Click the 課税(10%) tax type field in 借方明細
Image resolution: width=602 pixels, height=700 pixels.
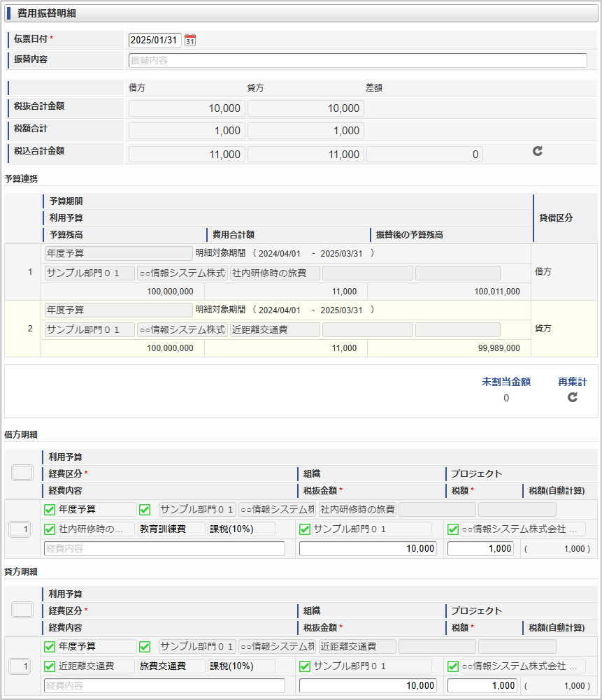click(x=241, y=529)
